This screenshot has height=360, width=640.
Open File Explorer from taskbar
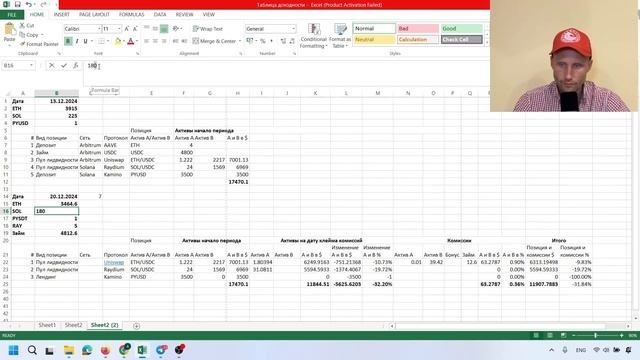(x=69, y=350)
